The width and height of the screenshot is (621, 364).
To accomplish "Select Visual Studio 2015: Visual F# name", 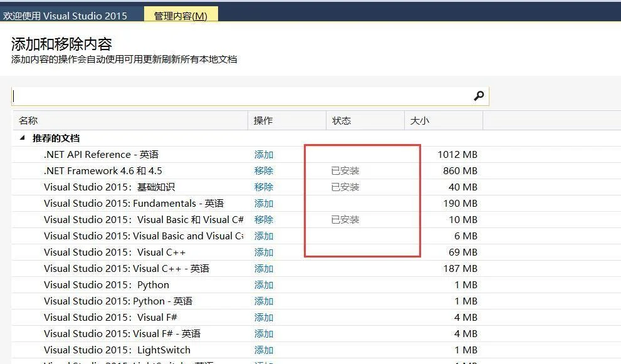I will pos(110,317).
